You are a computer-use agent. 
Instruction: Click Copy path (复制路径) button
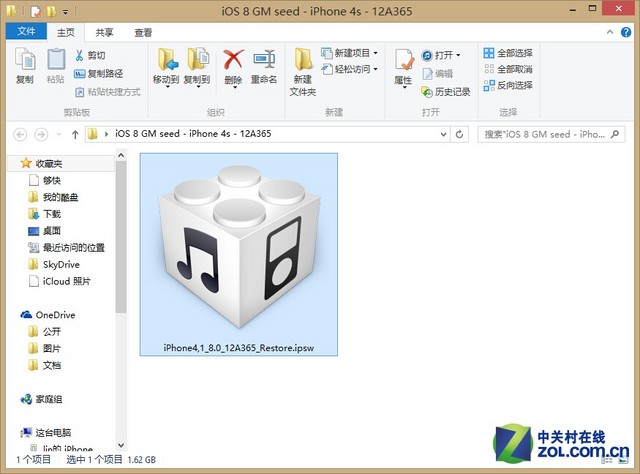click(98, 73)
